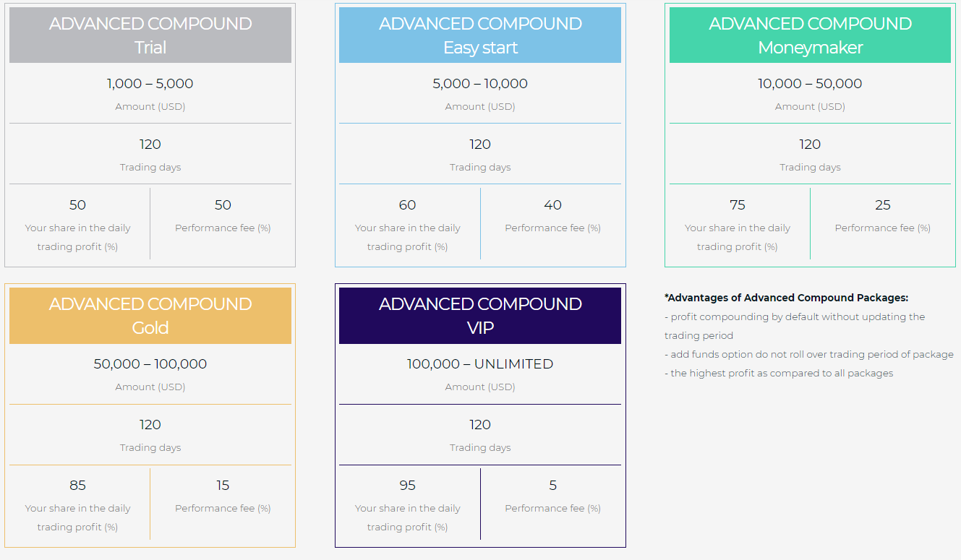Select the Advanced Compound Trial package header

(150, 35)
